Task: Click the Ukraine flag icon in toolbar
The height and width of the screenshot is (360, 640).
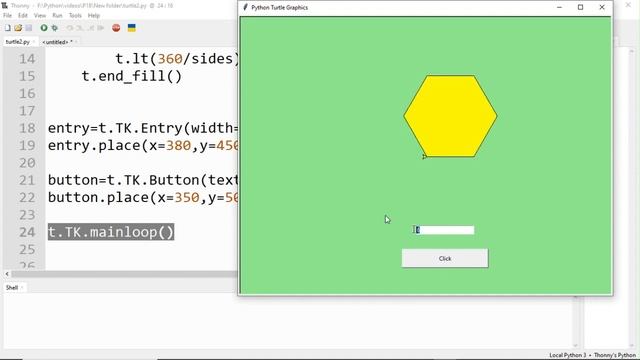Action: coord(131,28)
